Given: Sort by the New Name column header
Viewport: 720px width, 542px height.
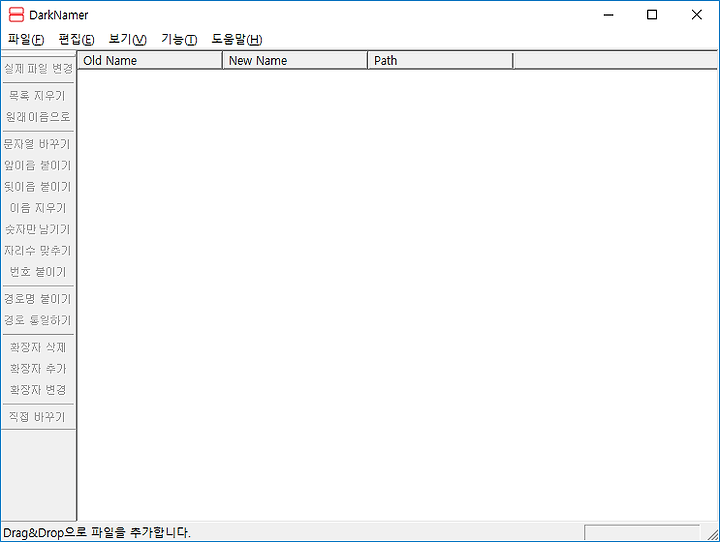Looking at the screenshot, I should click(x=295, y=61).
